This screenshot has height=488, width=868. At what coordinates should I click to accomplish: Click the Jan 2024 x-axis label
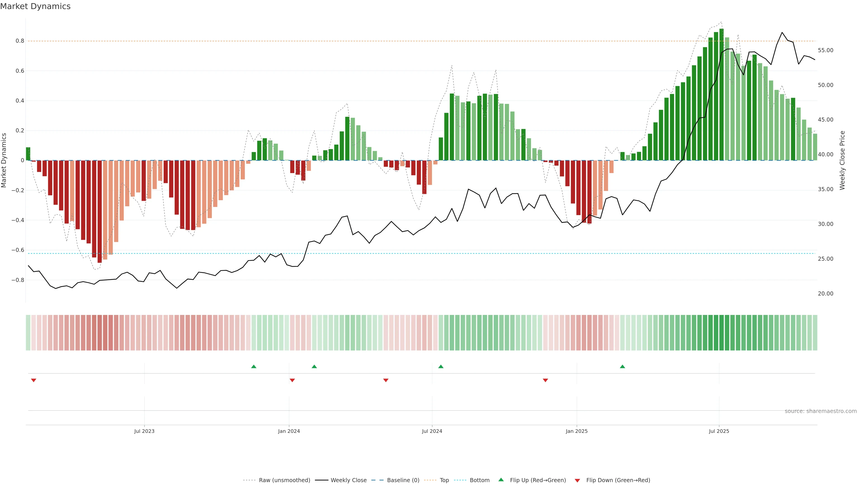tap(289, 431)
